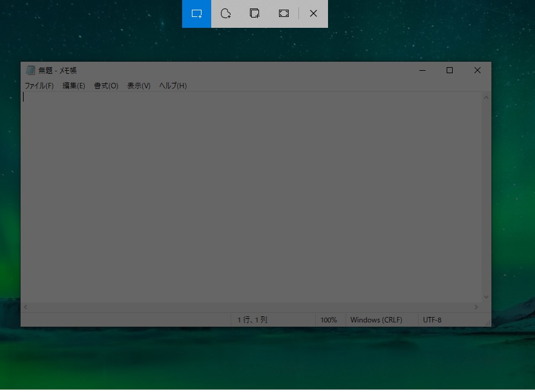Click the '無題 - メモ帳' title text
This screenshot has width=535, height=392.
pos(57,71)
